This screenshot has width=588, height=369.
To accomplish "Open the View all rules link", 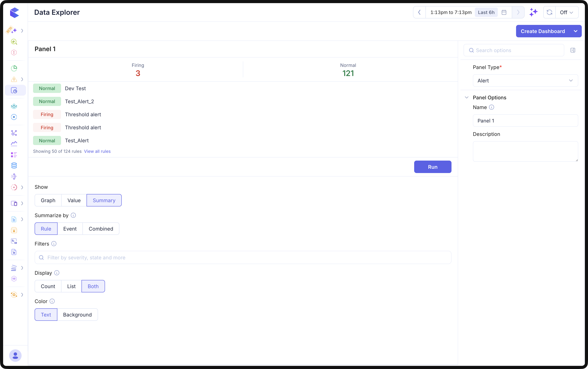I will [x=97, y=151].
